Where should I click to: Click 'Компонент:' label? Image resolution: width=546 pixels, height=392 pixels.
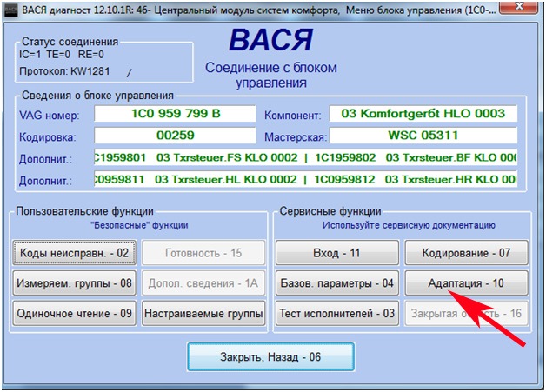(x=292, y=116)
